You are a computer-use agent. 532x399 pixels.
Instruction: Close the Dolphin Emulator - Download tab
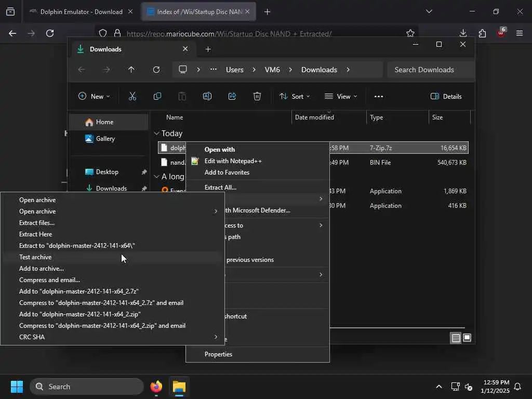130,11
